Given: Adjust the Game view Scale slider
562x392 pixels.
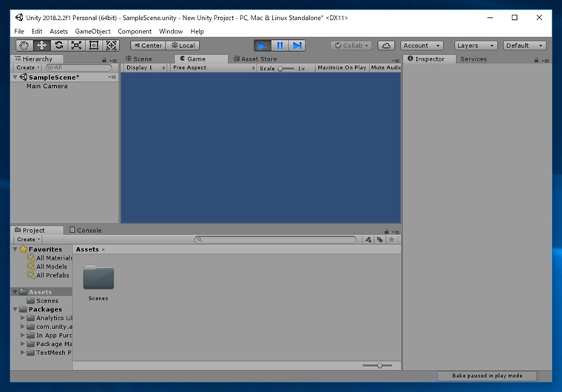Looking at the screenshot, I should (286, 69).
